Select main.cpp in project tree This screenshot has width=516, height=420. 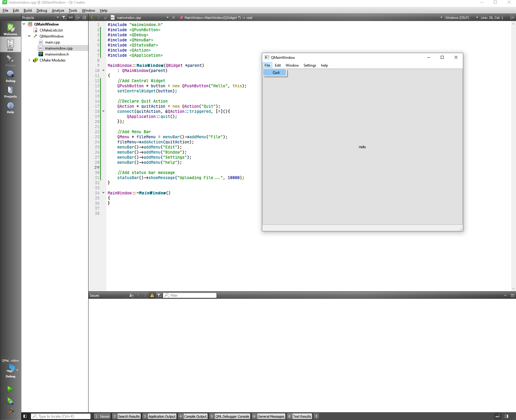pyautogui.click(x=52, y=42)
